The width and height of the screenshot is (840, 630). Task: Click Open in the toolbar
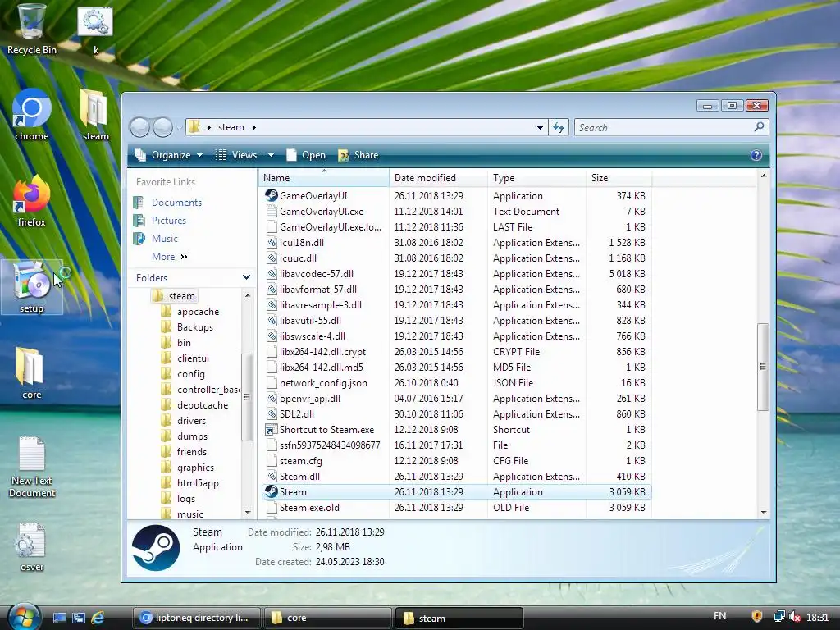point(306,155)
